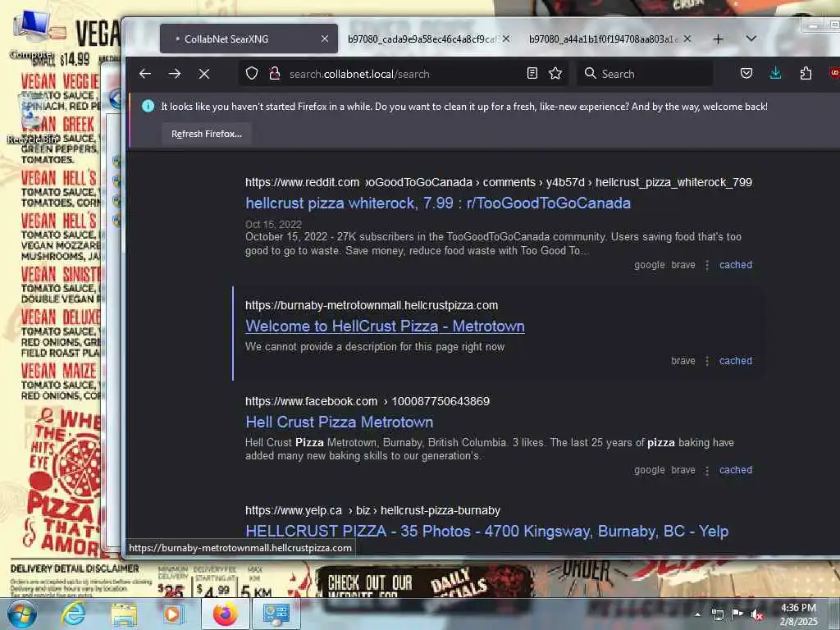This screenshot has height=630, width=840.
Task: Close the b97080_cada9e9a58 tab
Action: (505, 39)
